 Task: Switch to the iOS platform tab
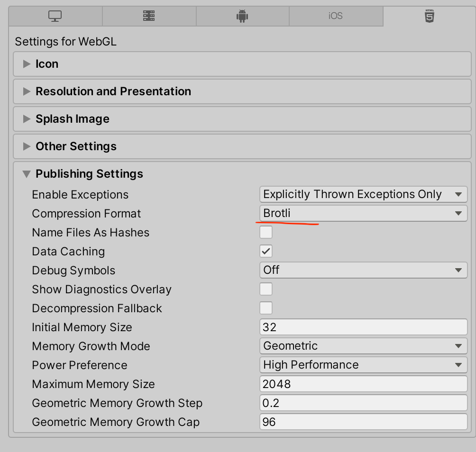click(336, 16)
